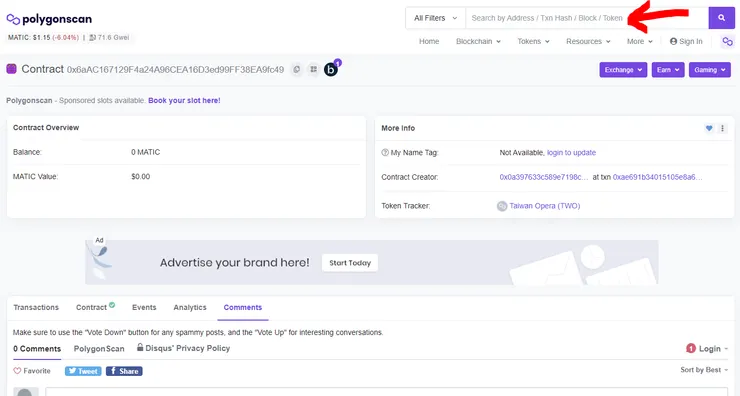
Task: Click 'login to update' name tag link
Action: pyautogui.click(x=571, y=152)
